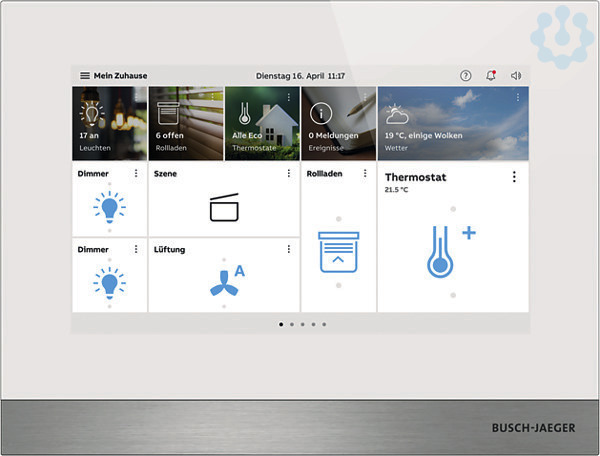Open the Wetter weather tile
Viewport: 600px width, 456px height.
(452, 124)
